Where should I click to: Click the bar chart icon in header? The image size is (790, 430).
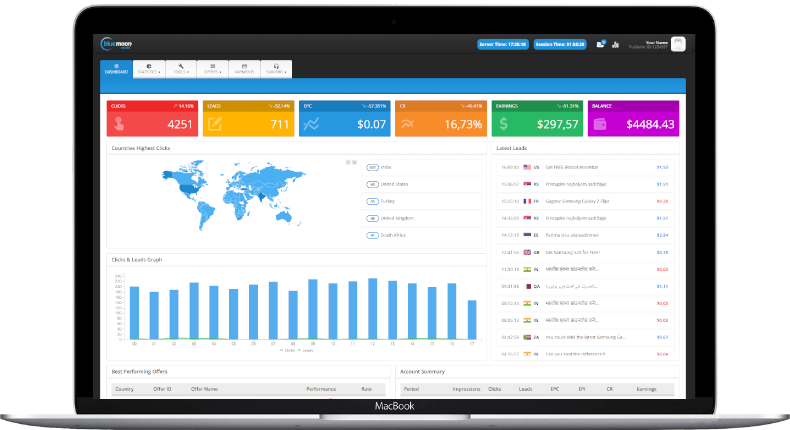[615, 44]
